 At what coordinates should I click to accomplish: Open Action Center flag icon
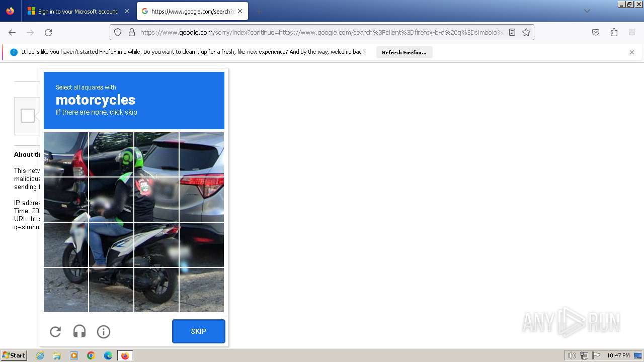(x=596, y=355)
